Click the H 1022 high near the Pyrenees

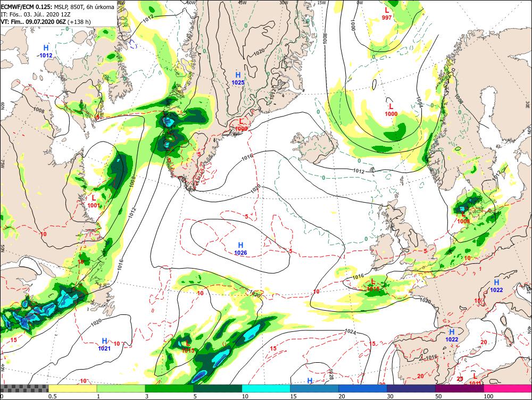point(452,335)
